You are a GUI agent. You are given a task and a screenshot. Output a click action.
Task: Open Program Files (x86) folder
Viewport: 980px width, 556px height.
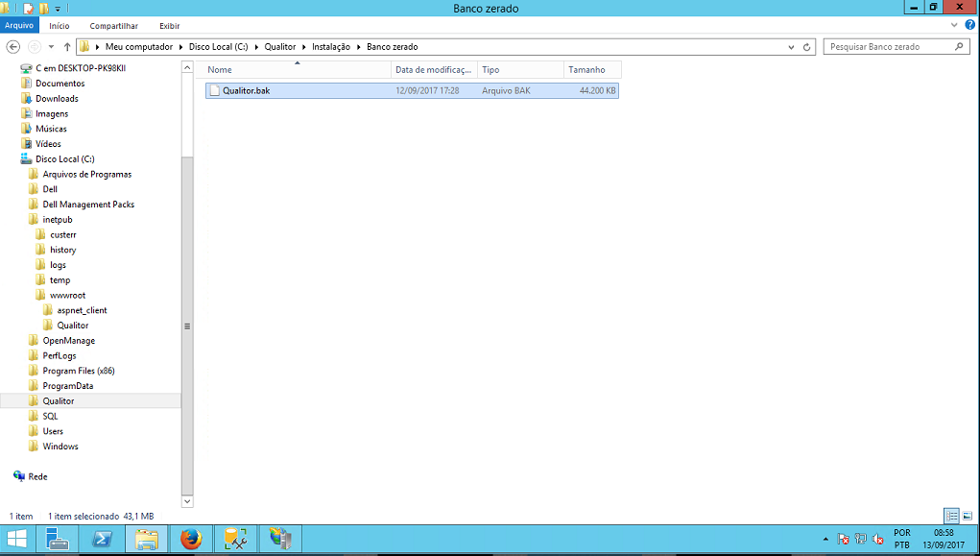tap(78, 371)
